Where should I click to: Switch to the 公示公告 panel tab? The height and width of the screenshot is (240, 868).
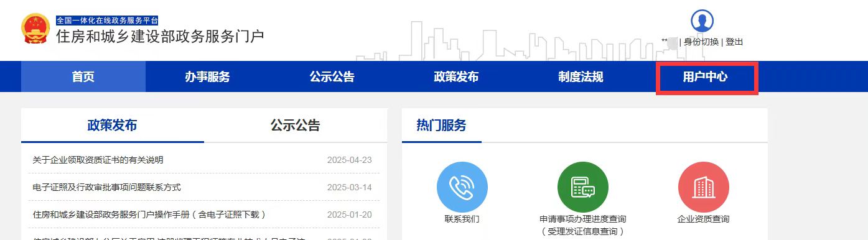[296, 126]
